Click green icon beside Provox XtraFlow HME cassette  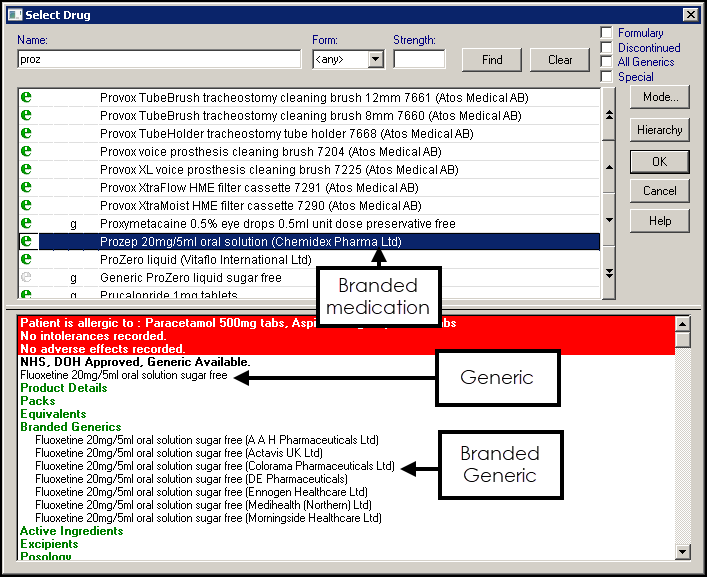coord(26,187)
